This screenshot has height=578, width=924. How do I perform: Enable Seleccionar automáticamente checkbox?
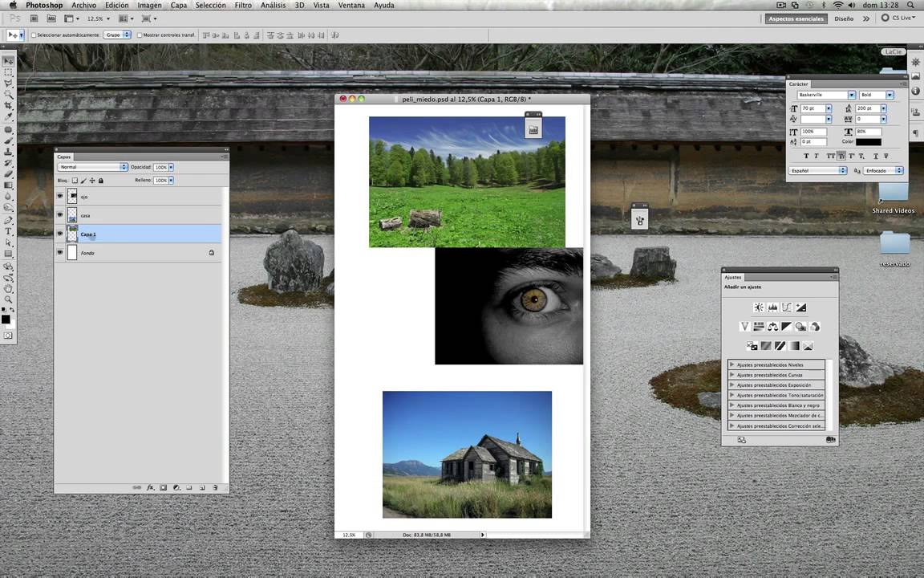(x=34, y=35)
